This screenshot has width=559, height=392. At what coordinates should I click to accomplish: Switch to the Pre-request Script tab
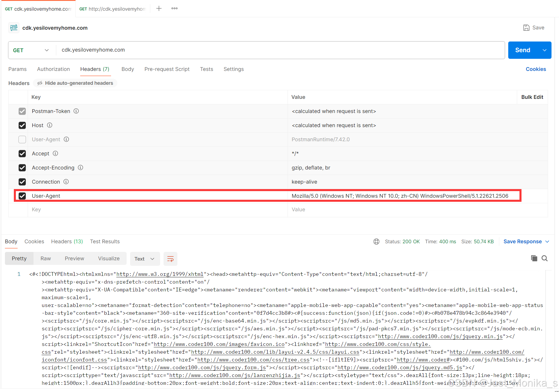(167, 69)
